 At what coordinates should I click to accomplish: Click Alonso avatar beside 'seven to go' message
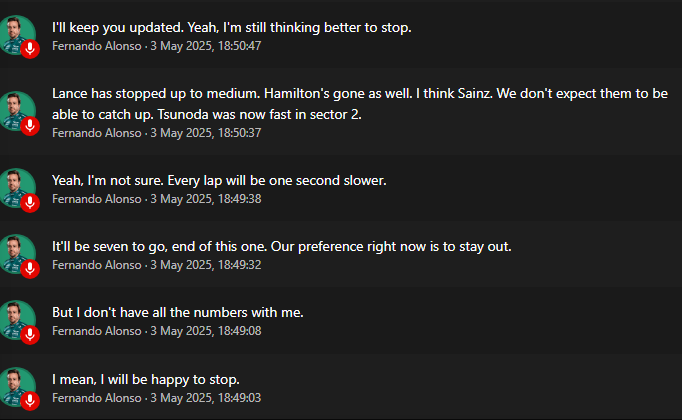click(16, 254)
